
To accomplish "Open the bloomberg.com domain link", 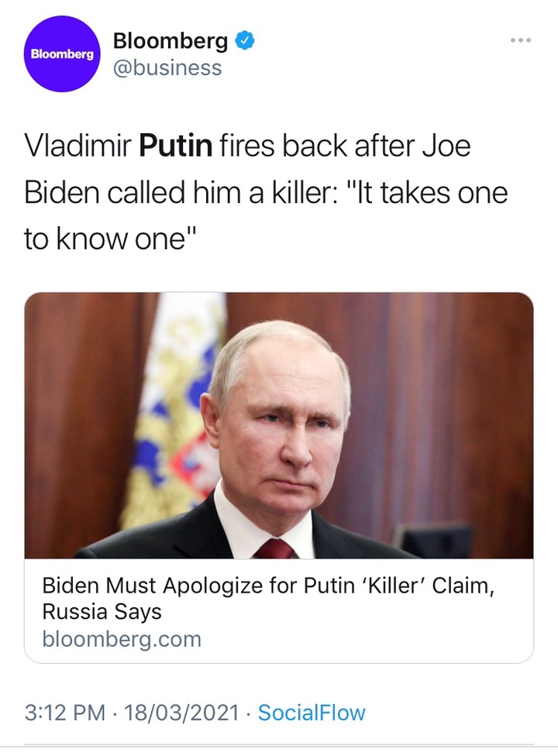I will (122, 639).
